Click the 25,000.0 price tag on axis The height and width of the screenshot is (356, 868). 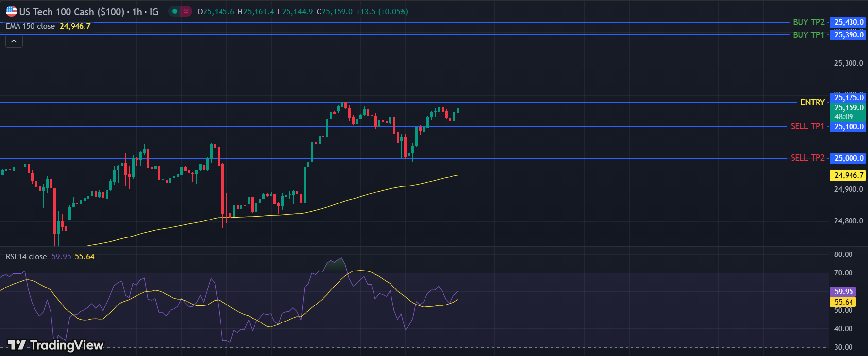pyautogui.click(x=849, y=158)
